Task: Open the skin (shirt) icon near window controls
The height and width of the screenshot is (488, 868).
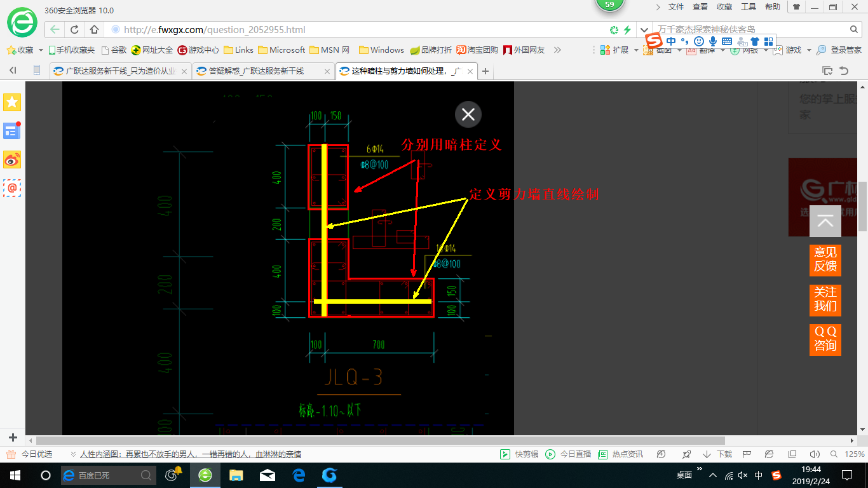Action: coord(796,7)
